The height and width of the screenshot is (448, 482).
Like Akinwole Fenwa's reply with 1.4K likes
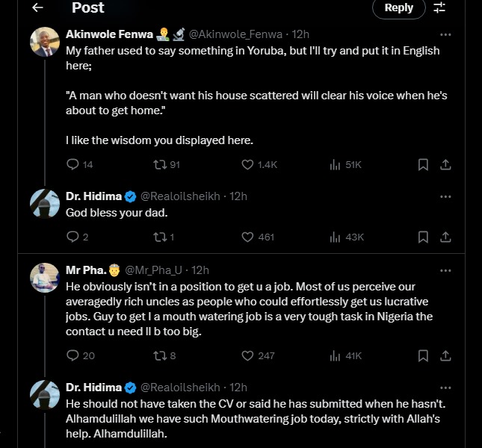click(247, 164)
